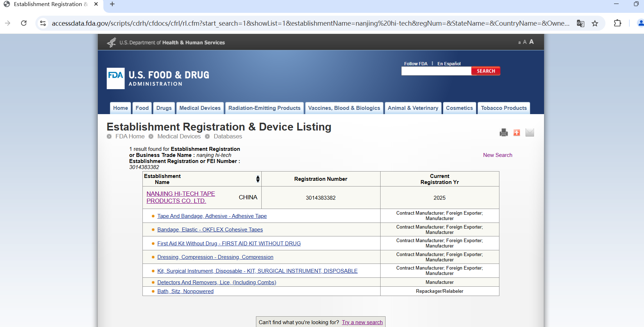Select smallest text size 'a'
The height and width of the screenshot is (327, 644).
519,42
